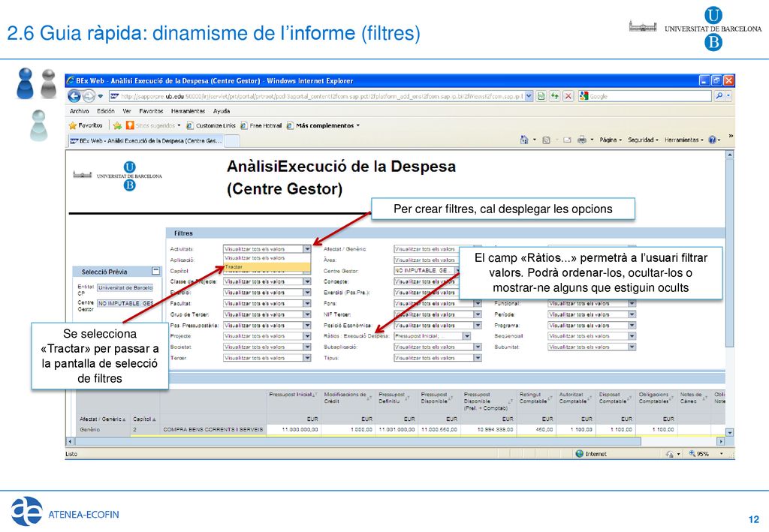Expand the Programa filter dropdown
Image resolution: width=769 pixels, height=532 pixels.
point(632,325)
